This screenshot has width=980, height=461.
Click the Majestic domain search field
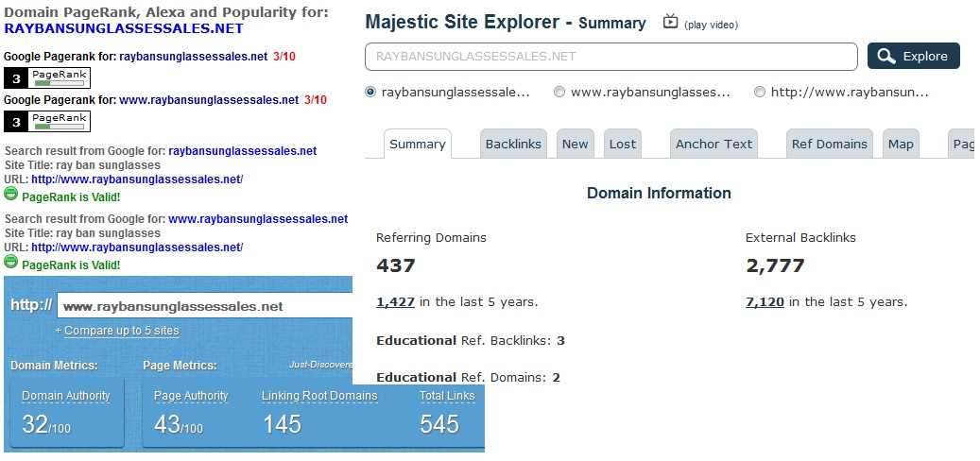point(611,57)
